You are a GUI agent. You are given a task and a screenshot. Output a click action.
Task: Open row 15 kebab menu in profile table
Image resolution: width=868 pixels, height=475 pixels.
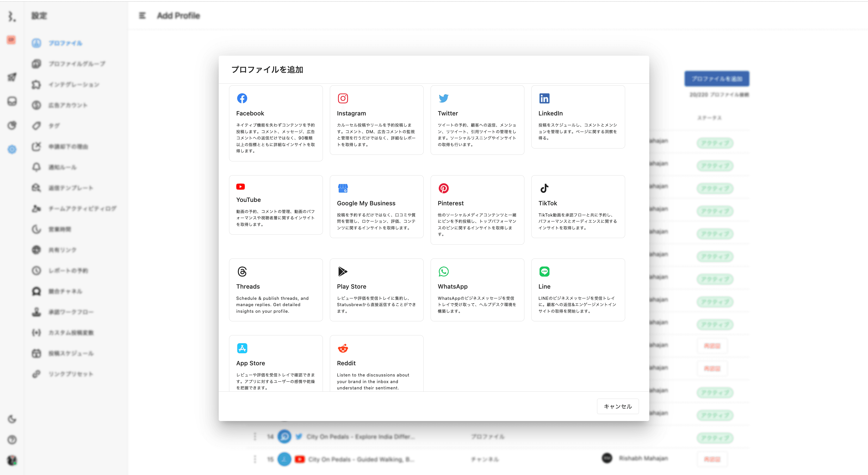tap(255, 459)
